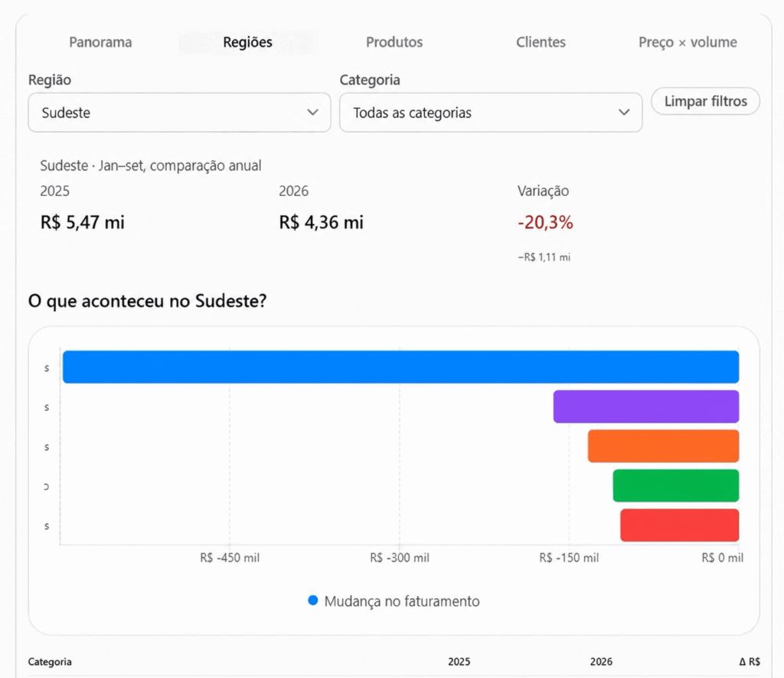Open the Produtos tab
The height and width of the screenshot is (678, 784).
[x=394, y=42]
